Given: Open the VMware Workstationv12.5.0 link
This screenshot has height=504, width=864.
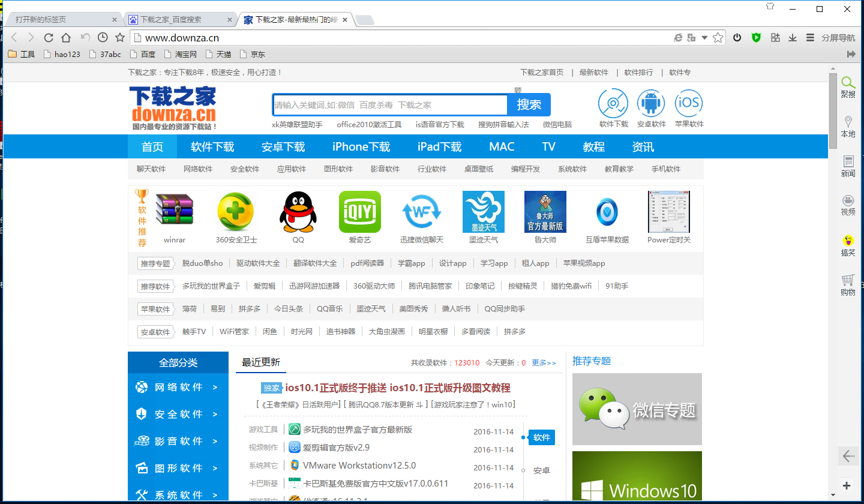Looking at the screenshot, I should click(x=359, y=466).
